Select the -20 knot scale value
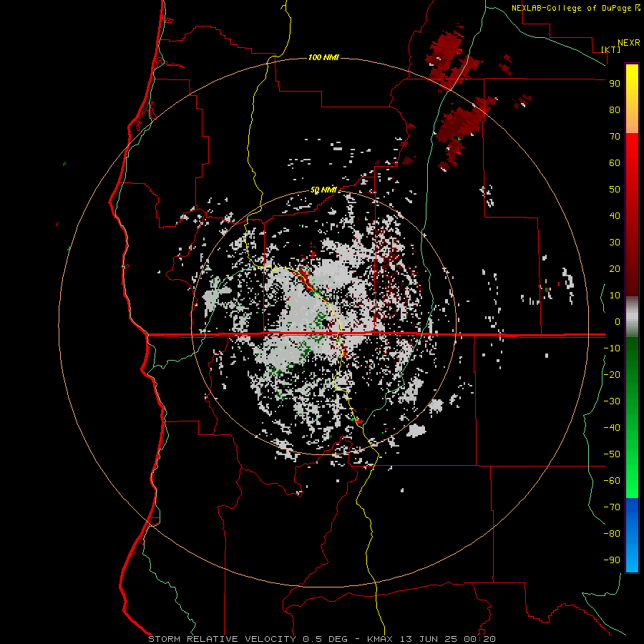The image size is (644, 644). 612,374
